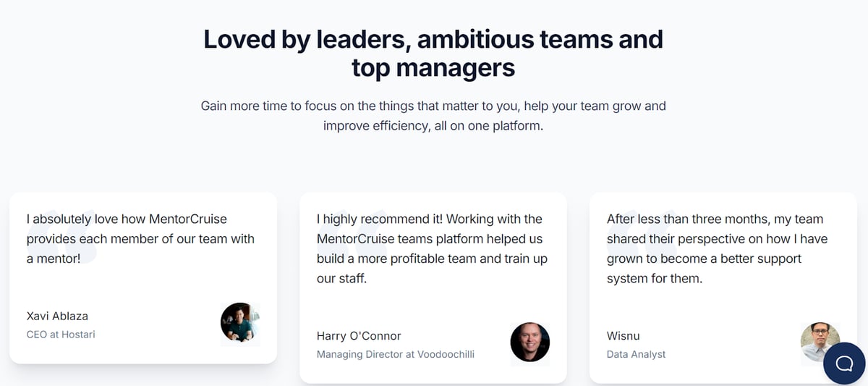868x386 pixels.
Task: Click the Data Analyst job title
Action: tap(637, 355)
